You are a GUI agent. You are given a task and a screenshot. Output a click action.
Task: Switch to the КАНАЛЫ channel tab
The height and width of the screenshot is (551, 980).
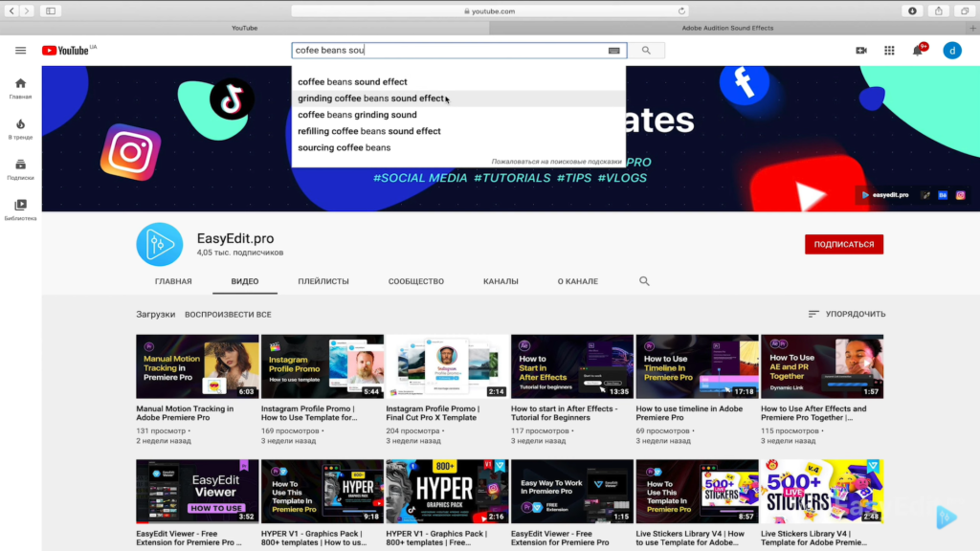click(501, 281)
